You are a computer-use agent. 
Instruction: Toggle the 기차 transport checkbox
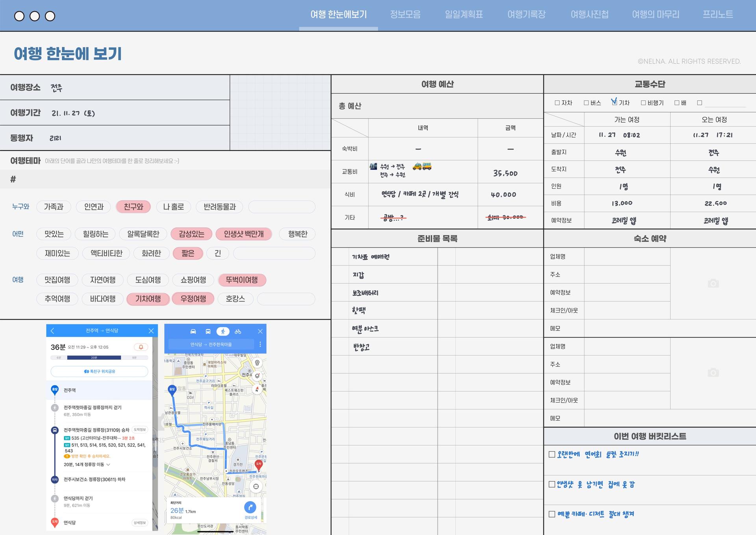point(614,102)
